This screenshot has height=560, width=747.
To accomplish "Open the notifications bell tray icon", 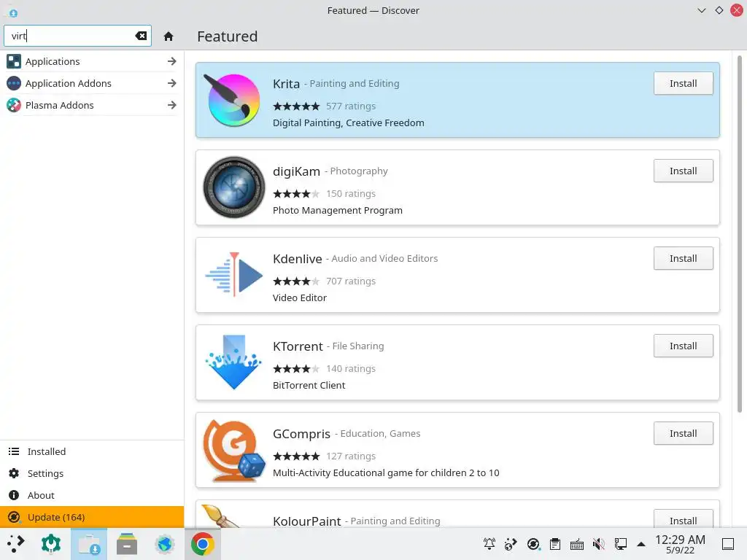I will pyautogui.click(x=489, y=544).
